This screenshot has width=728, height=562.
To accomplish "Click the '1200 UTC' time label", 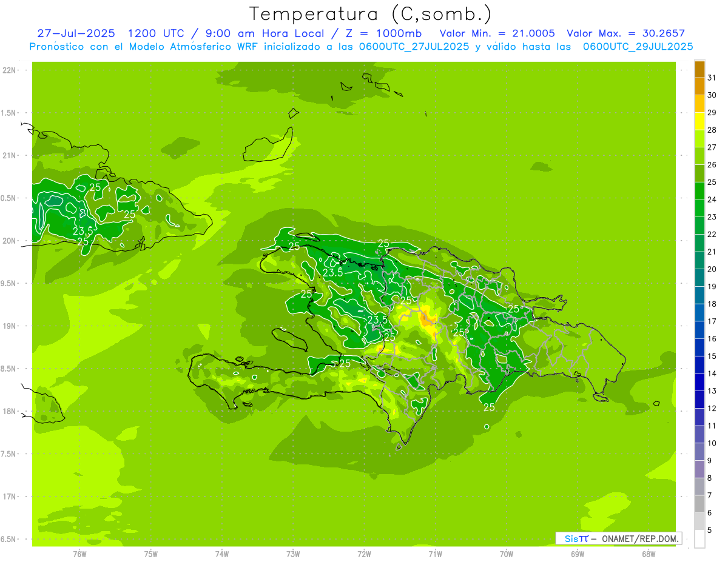I will tap(157, 33).
